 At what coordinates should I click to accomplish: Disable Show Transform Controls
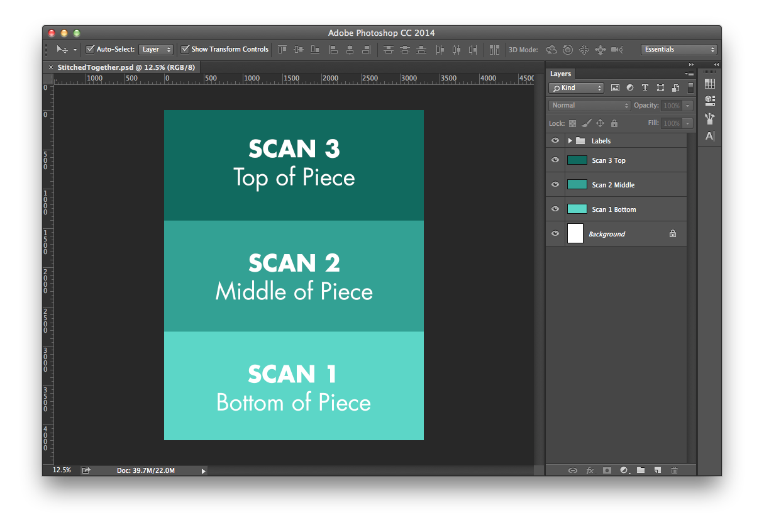pyautogui.click(x=185, y=49)
